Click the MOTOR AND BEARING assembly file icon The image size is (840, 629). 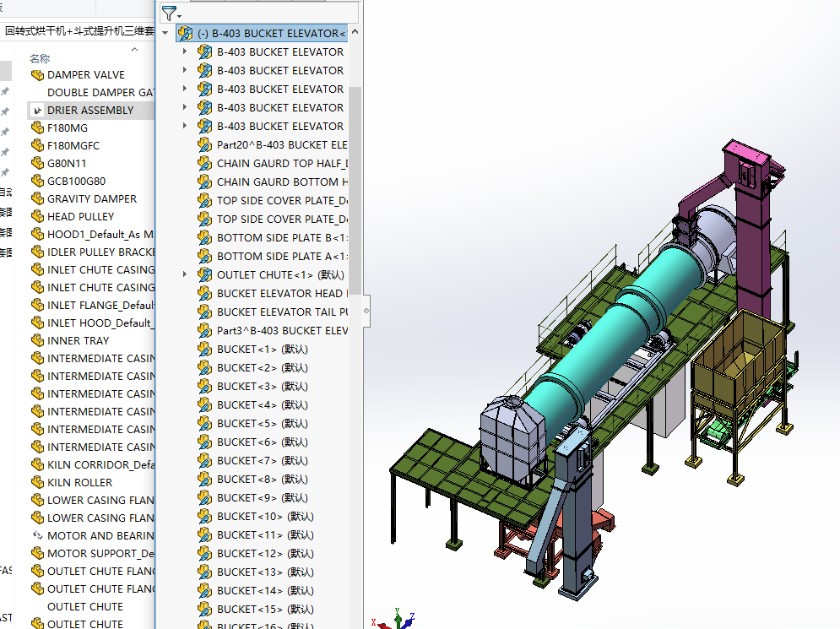(37, 536)
